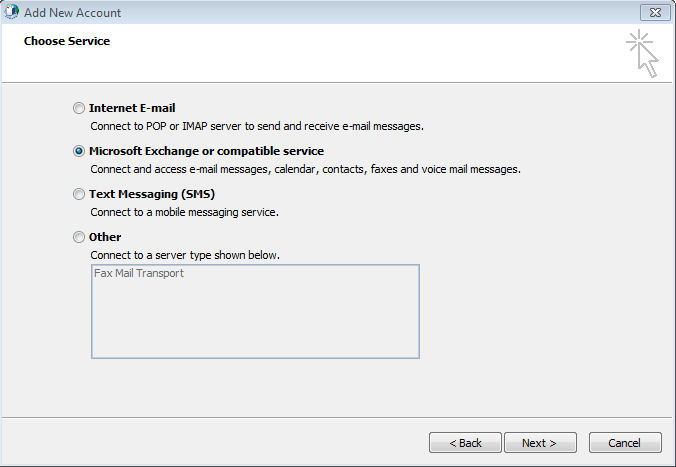Click the "Microsoft Exchange or compatible service" label
Image resolution: width=676 pixels, height=467 pixels.
click(206, 151)
